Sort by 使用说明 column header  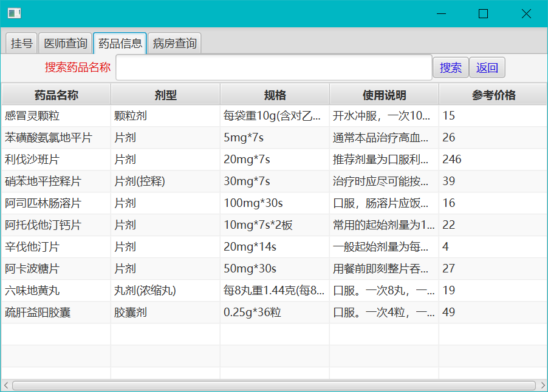pos(384,95)
